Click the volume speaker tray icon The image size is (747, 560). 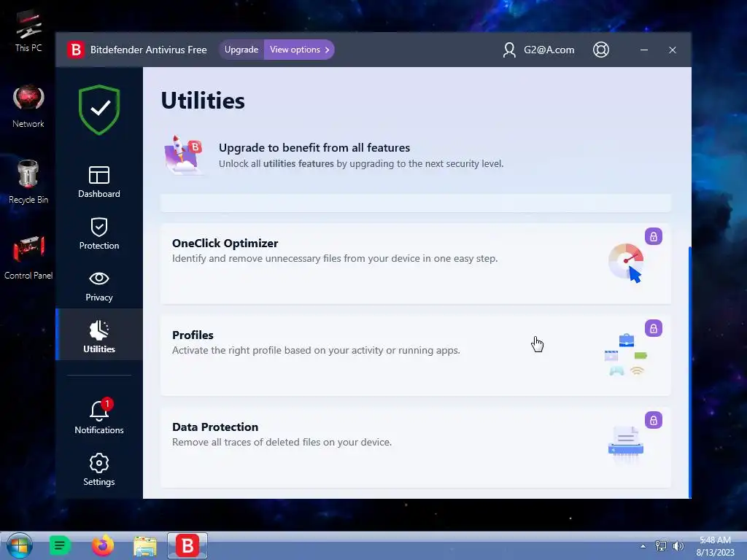678,546
